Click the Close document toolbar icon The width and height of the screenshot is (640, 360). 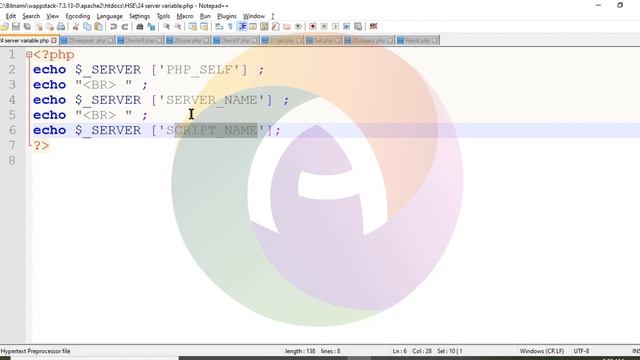point(39,27)
